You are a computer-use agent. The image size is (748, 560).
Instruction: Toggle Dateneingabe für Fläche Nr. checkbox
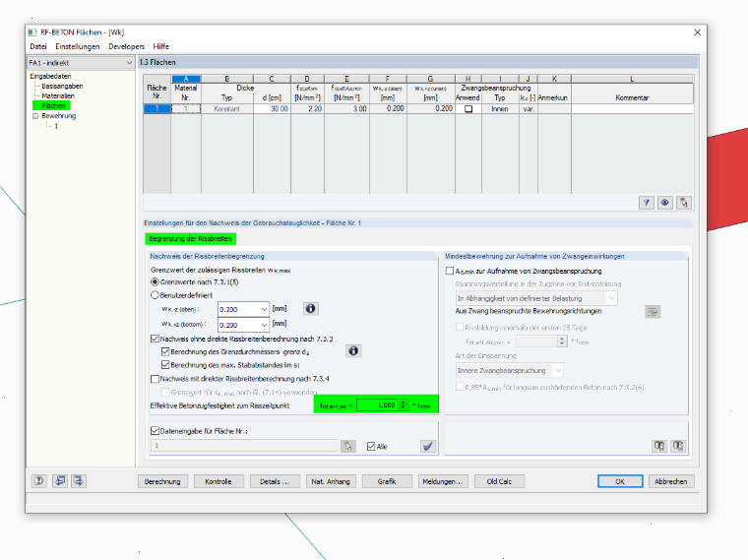[x=155, y=431]
